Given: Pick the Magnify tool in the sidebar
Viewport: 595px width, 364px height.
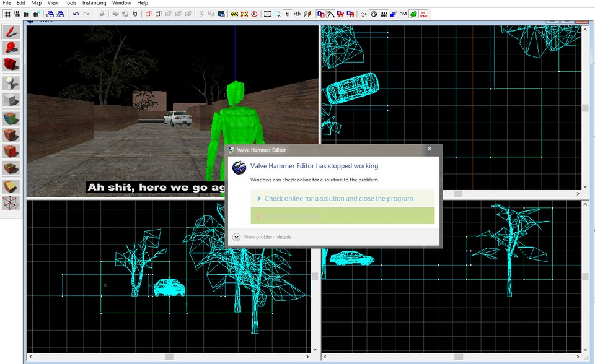Looking at the screenshot, I should click(11, 48).
